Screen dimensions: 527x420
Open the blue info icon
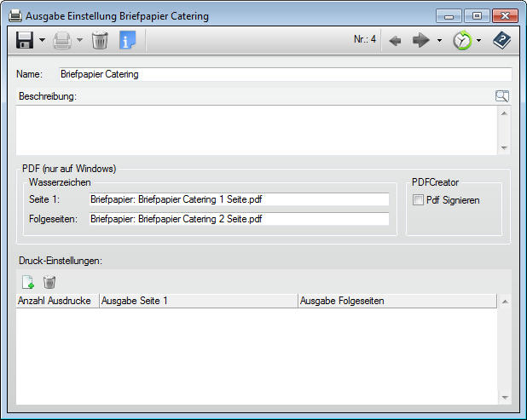127,40
